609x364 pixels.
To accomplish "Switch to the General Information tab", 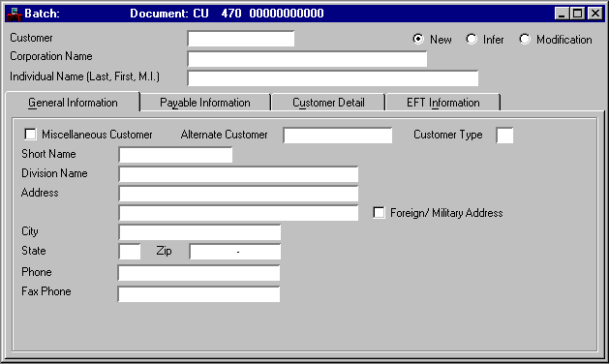I will coord(73,103).
